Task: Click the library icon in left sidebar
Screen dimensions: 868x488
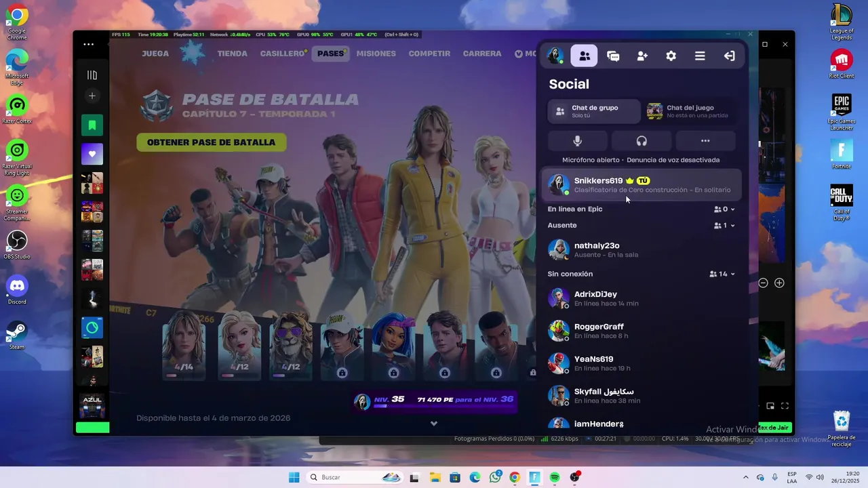Action: (x=92, y=75)
